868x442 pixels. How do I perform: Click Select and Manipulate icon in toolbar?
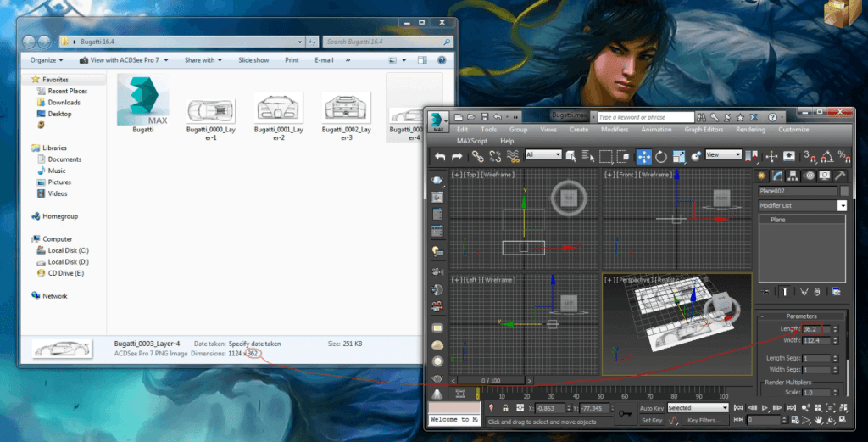pos(771,157)
